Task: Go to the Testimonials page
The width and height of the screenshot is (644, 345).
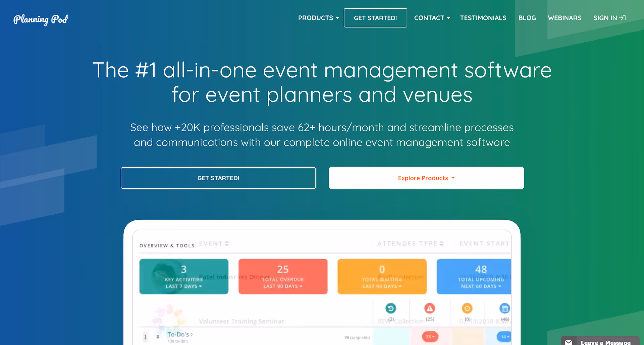Action: [x=483, y=18]
